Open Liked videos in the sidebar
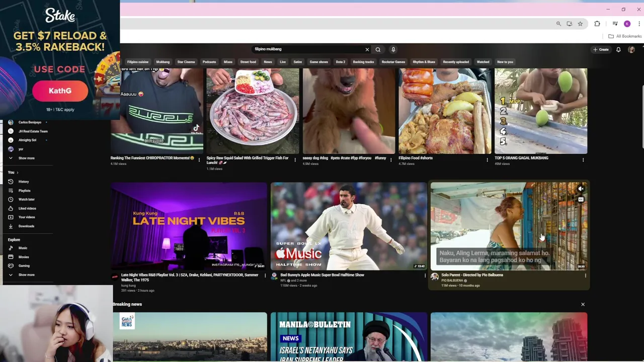 27,208
